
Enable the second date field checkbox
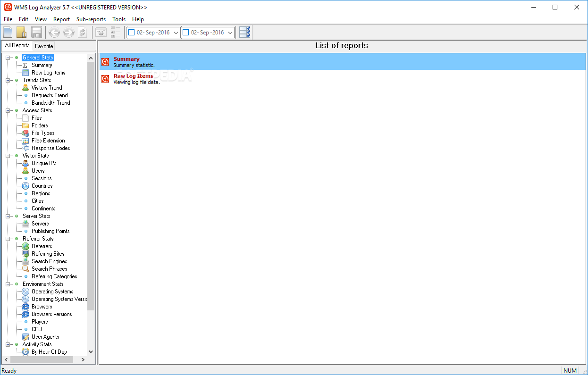pyautogui.click(x=186, y=33)
